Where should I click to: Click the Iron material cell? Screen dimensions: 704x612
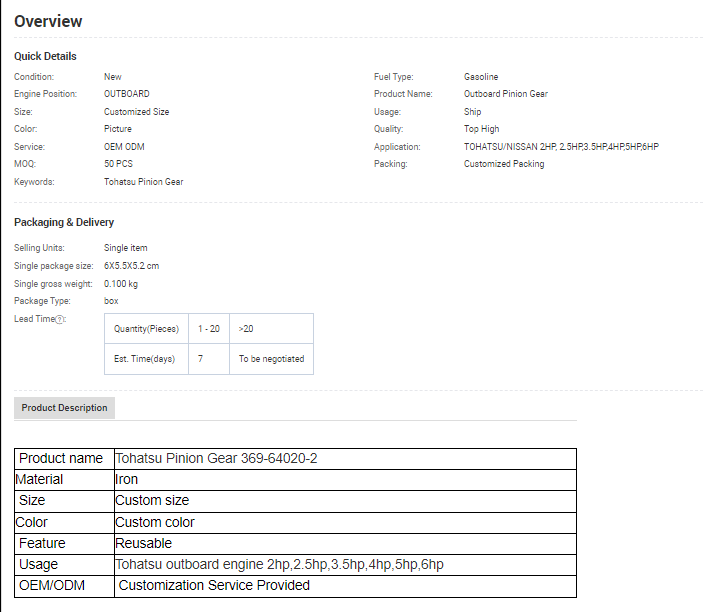point(127,479)
